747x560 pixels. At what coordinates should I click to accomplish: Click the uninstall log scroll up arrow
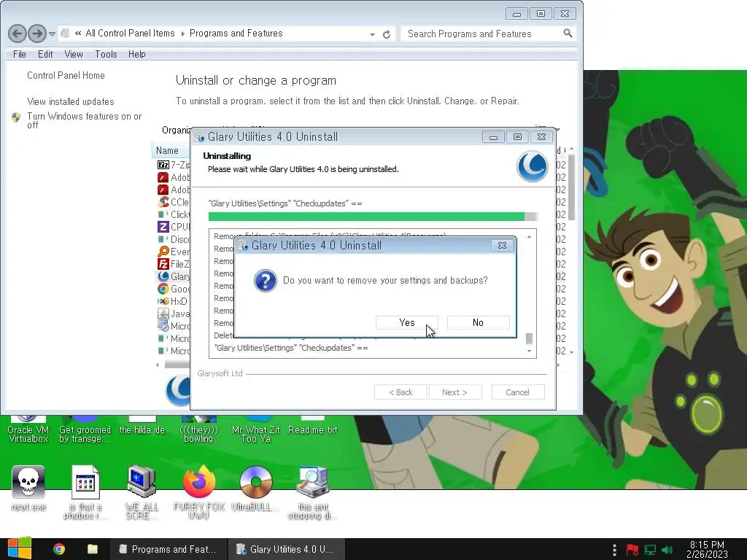click(x=529, y=237)
